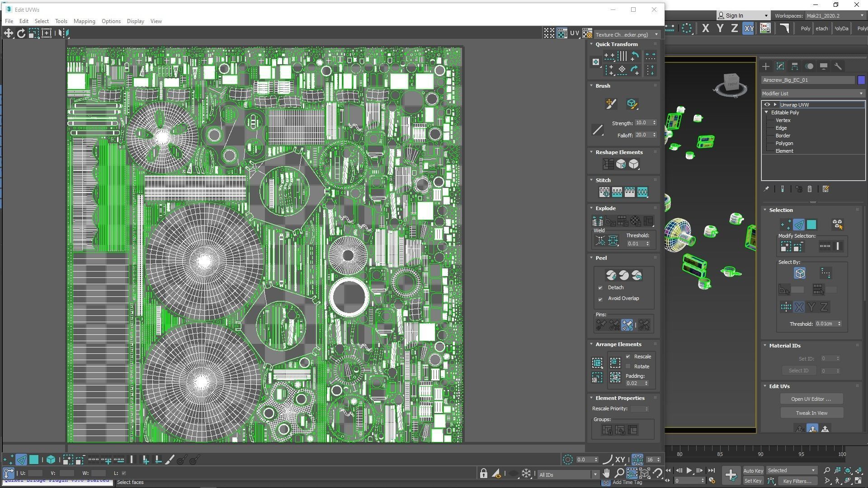This screenshot has height=488, width=868.
Task: Open the Tools menu
Action: [61, 21]
